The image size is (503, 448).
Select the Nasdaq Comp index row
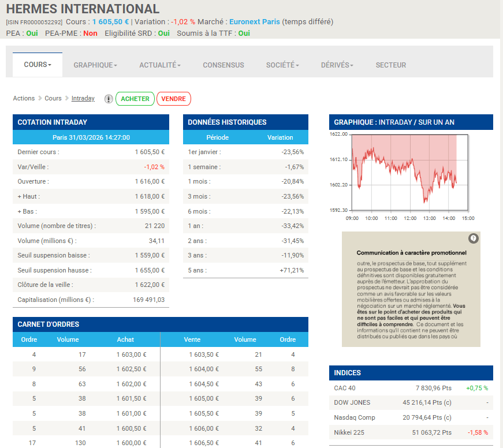tap(411, 417)
